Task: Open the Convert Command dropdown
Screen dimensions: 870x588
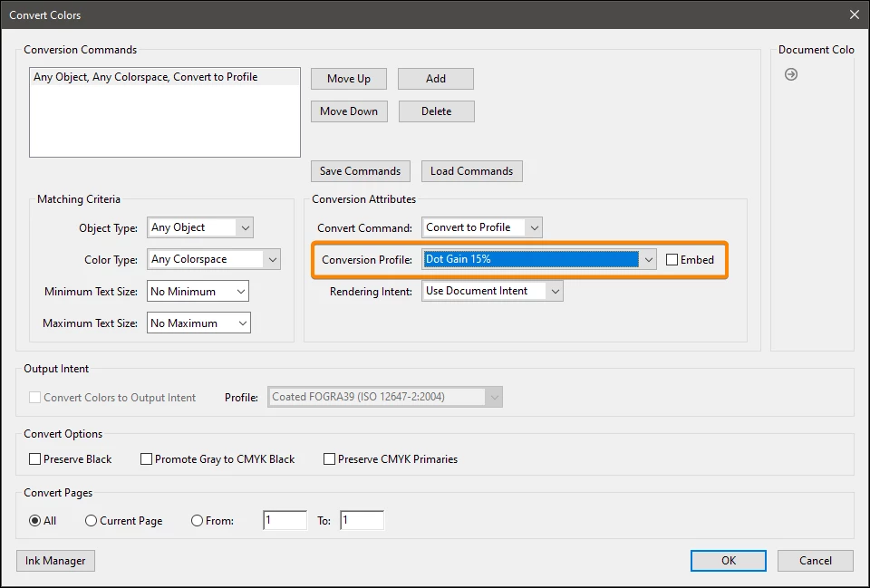Action: (481, 227)
